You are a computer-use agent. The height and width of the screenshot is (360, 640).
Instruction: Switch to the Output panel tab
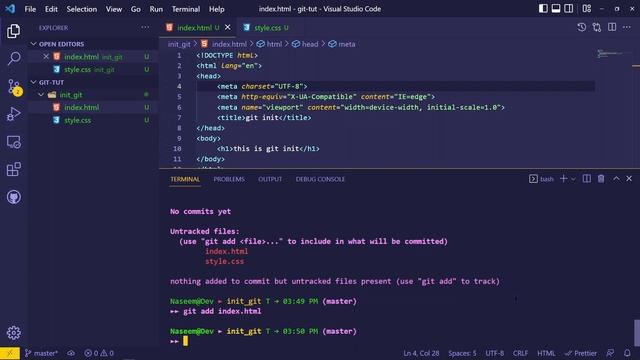click(x=270, y=179)
